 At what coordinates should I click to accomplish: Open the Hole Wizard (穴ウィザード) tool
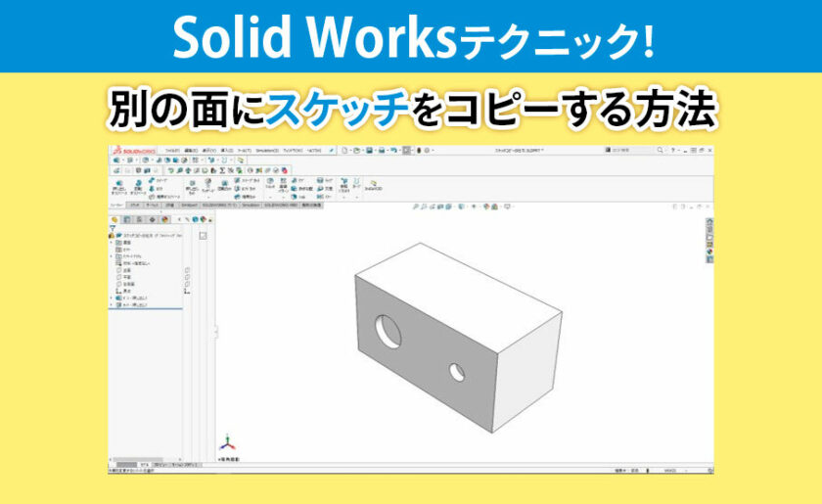(207, 186)
